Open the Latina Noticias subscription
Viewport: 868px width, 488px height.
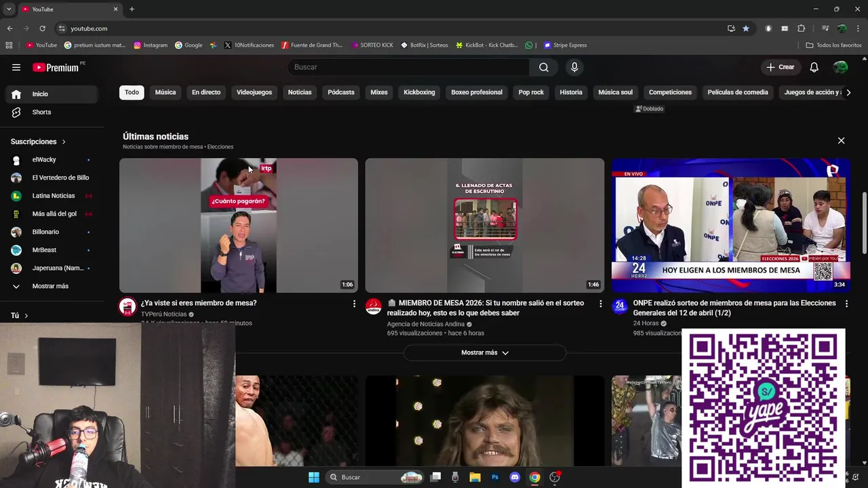point(52,196)
